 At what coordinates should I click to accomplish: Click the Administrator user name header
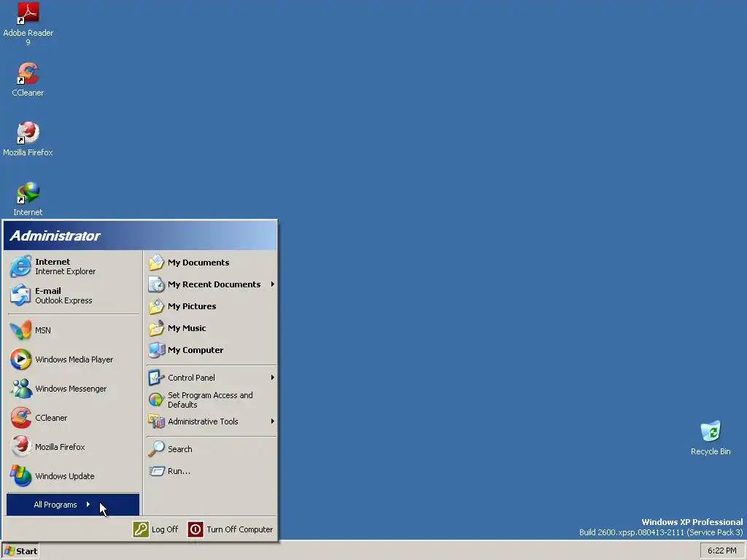point(55,236)
